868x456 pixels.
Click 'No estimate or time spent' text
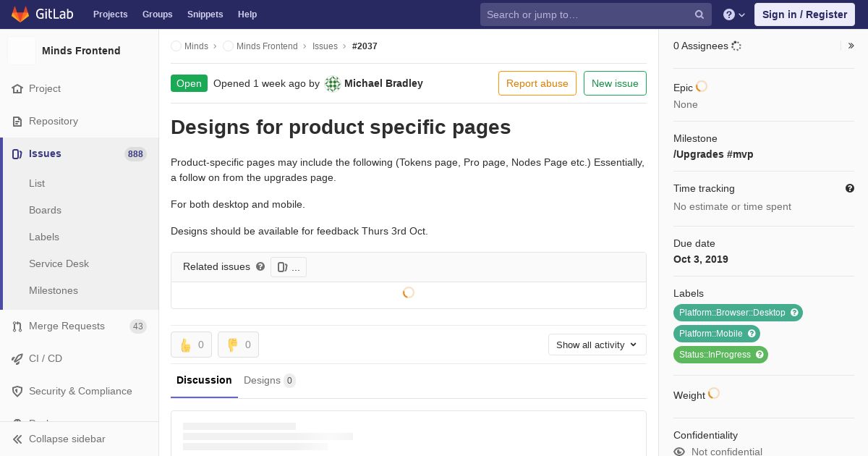732,206
